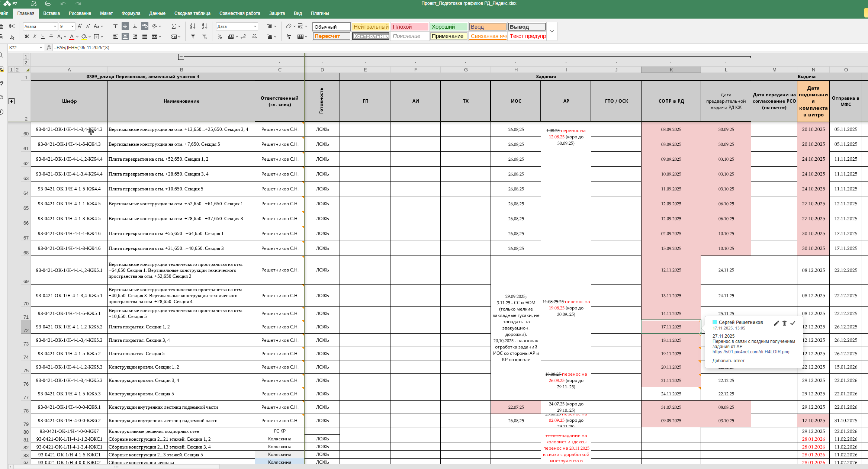Delete comment using trash icon

click(784, 323)
